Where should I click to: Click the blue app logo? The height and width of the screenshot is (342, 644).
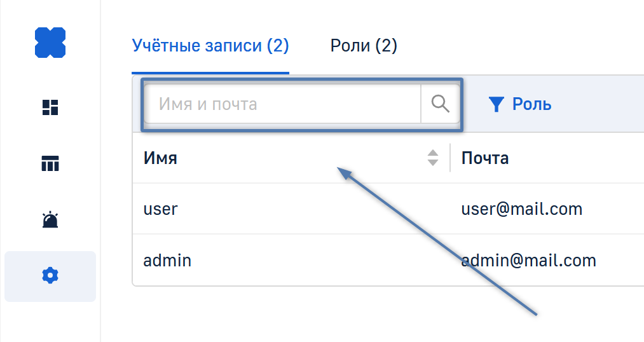pyautogui.click(x=50, y=43)
